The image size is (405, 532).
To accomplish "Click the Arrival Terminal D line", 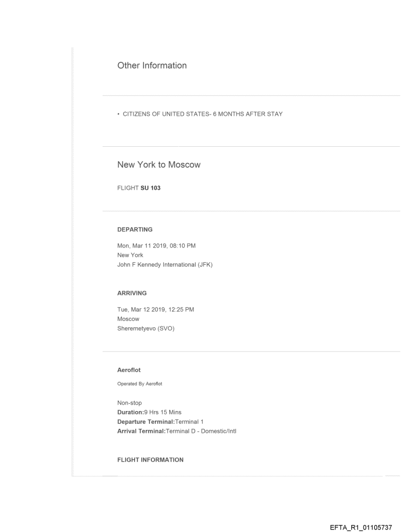I will coord(177,430).
